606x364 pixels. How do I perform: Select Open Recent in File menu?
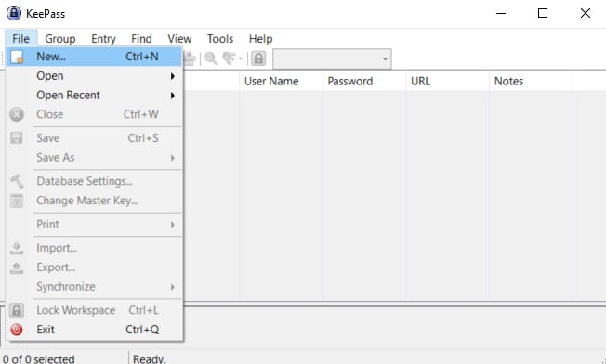(x=94, y=96)
